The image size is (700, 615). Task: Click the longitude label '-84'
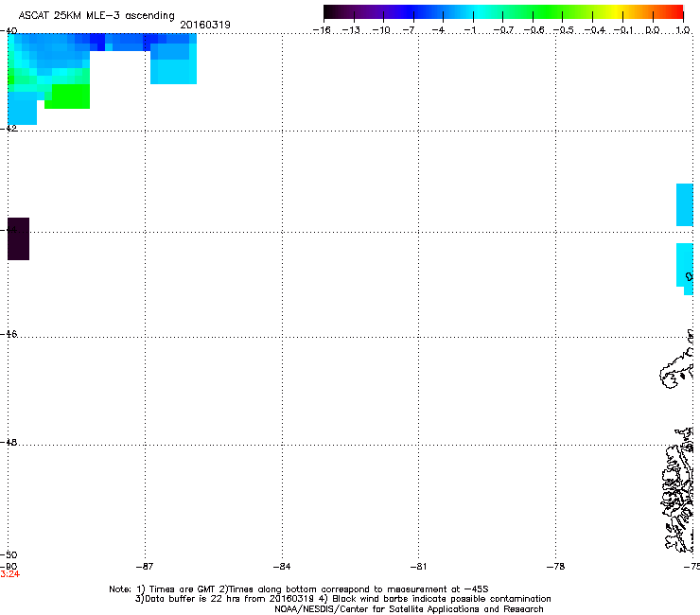click(282, 567)
